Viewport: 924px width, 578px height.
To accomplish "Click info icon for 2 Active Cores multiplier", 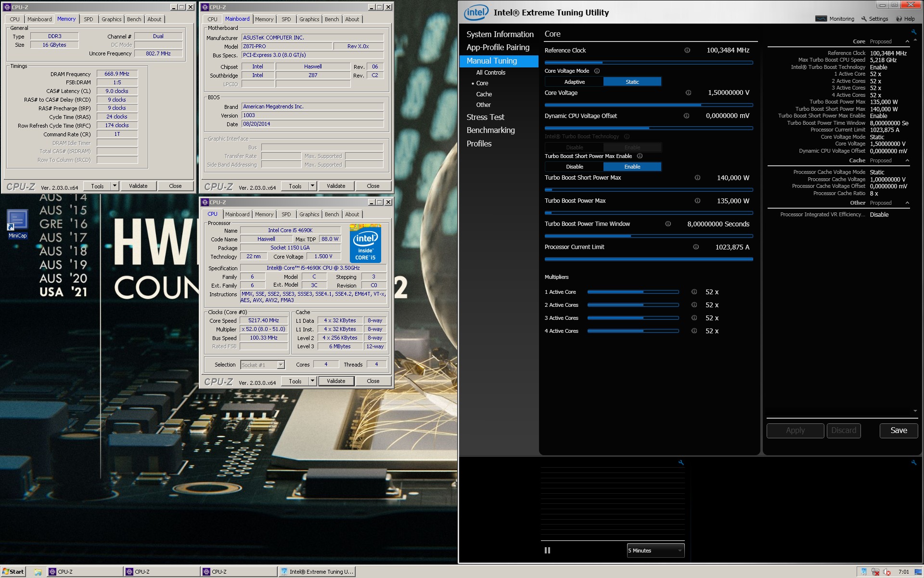I will (x=694, y=305).
